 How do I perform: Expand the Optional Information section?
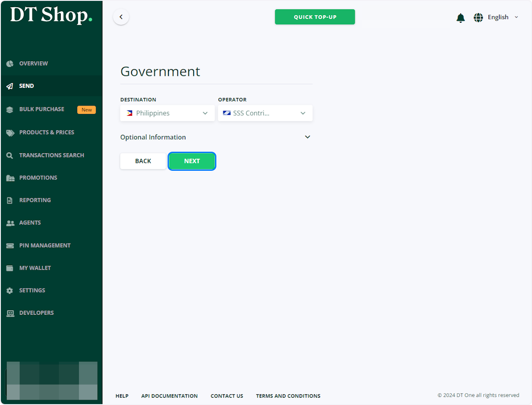[x=216, y=137]
